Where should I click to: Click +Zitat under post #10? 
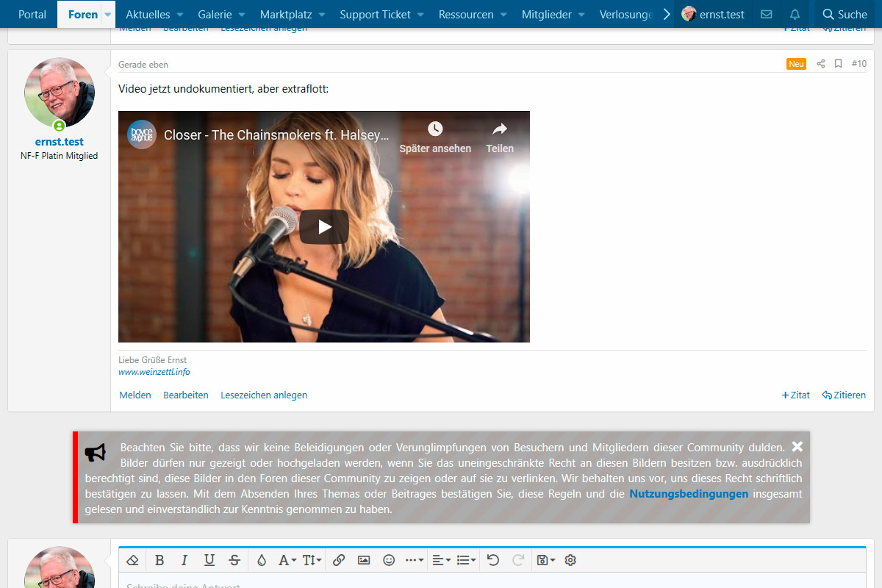(x=796, y=395)
